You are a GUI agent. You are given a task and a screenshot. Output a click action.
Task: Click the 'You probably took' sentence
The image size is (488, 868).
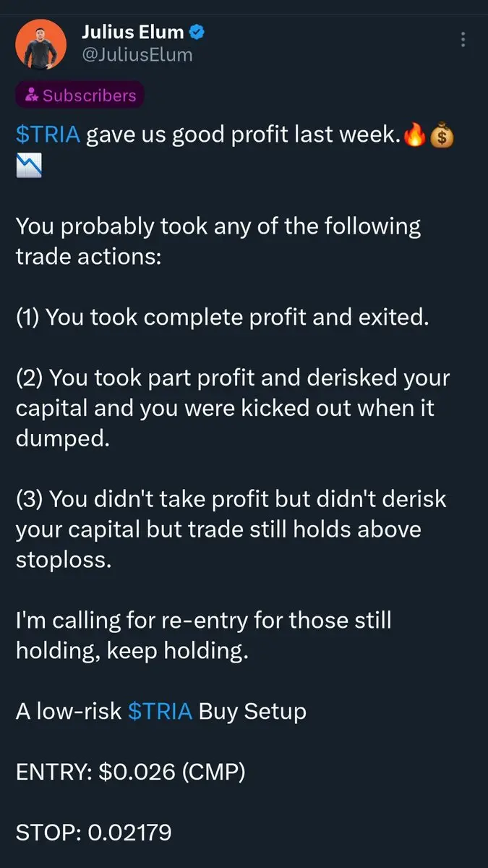tap(218, 241)
